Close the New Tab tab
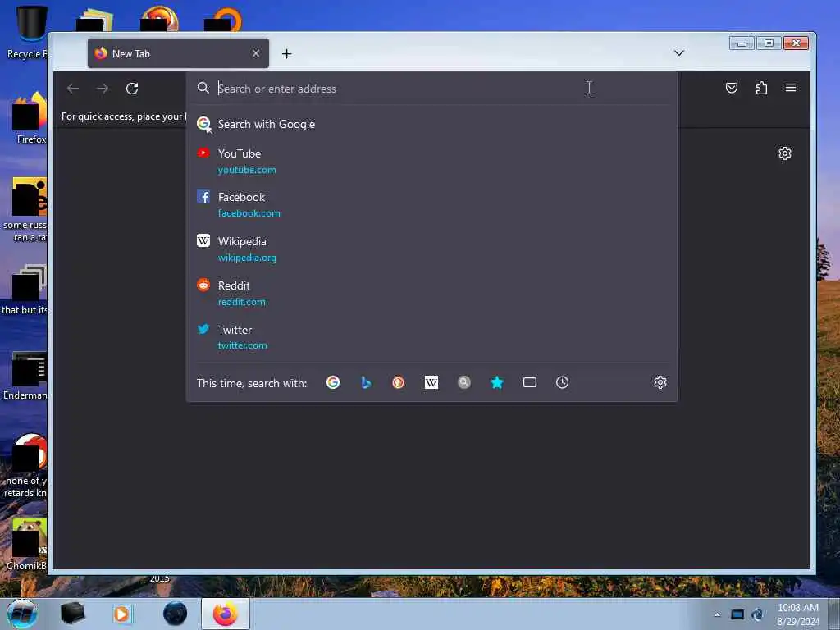 [256, 53]
